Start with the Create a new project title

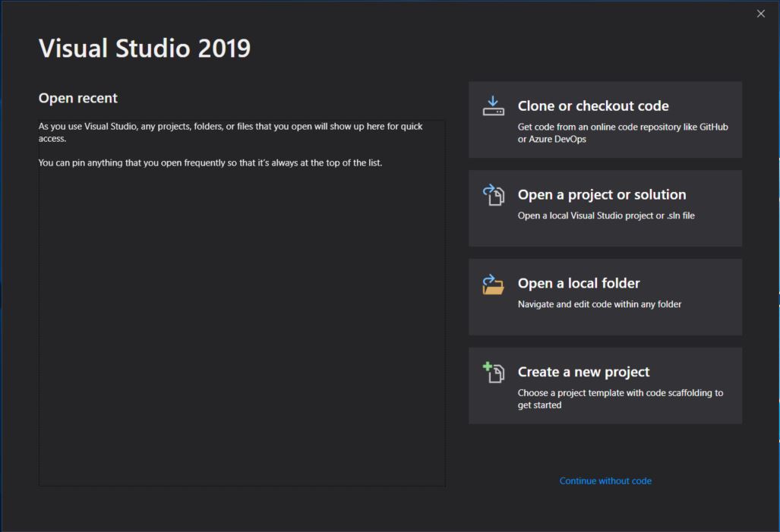coord(583,372)
